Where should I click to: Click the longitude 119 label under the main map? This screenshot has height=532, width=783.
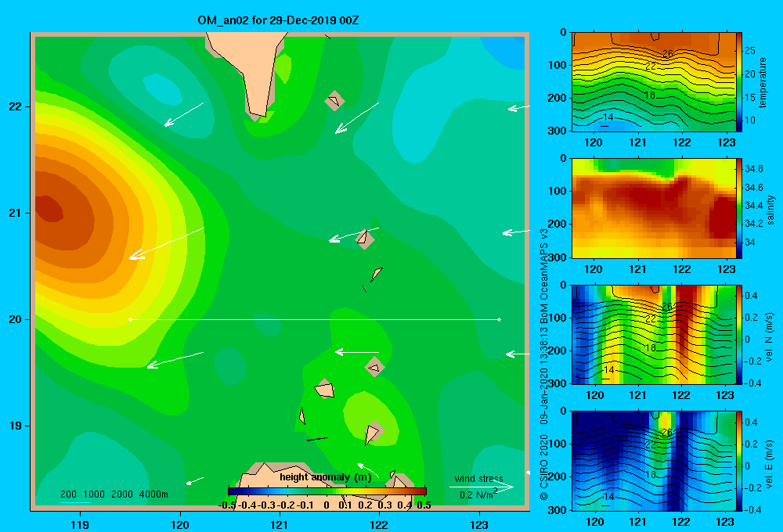coord(80,524)
